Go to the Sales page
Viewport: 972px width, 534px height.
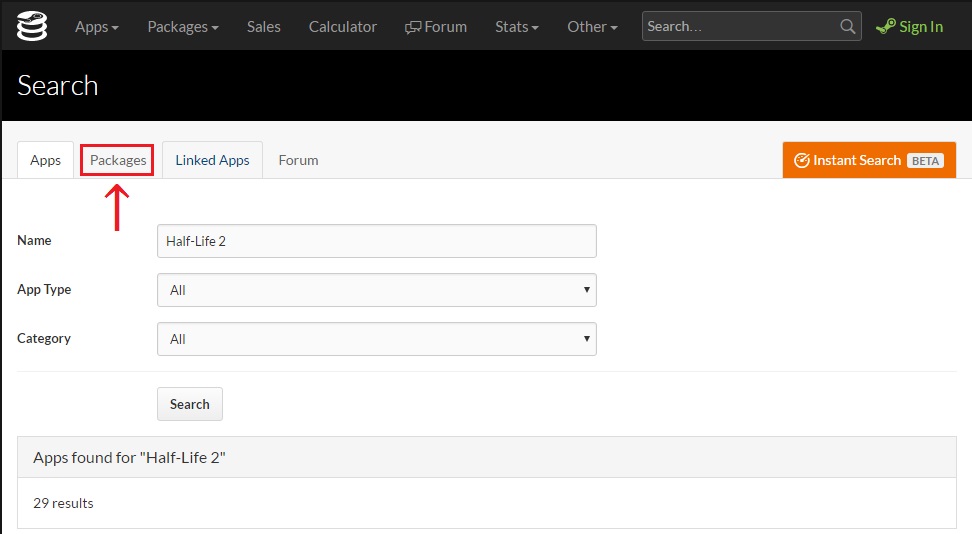tap(264, 27)
